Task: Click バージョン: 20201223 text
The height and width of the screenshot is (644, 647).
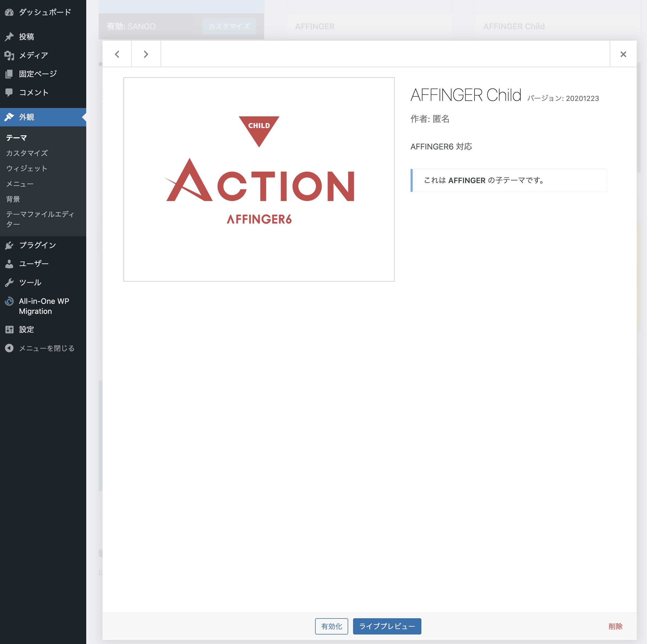Action: tap(563, 98)
